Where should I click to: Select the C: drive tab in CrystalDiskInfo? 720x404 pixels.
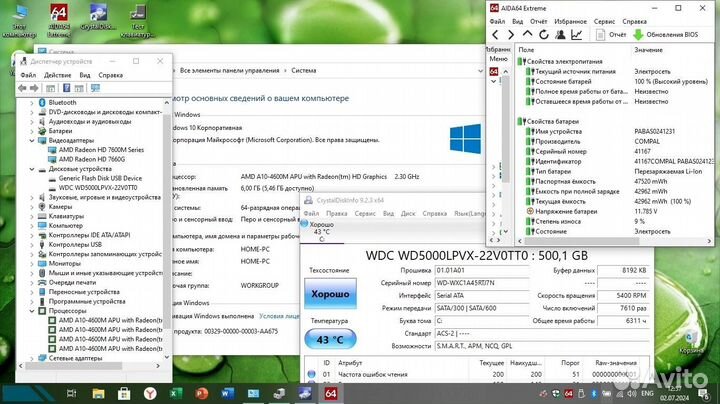click(321, 232)
